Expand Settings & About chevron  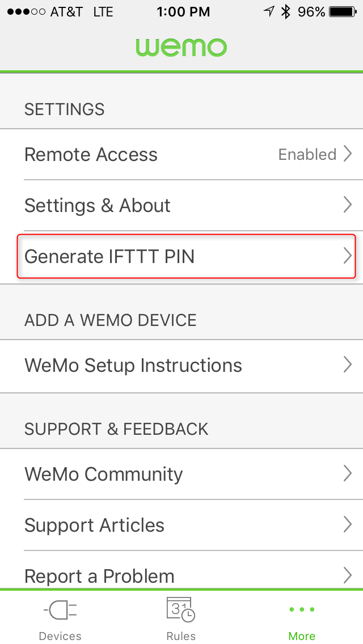point(348,205)
